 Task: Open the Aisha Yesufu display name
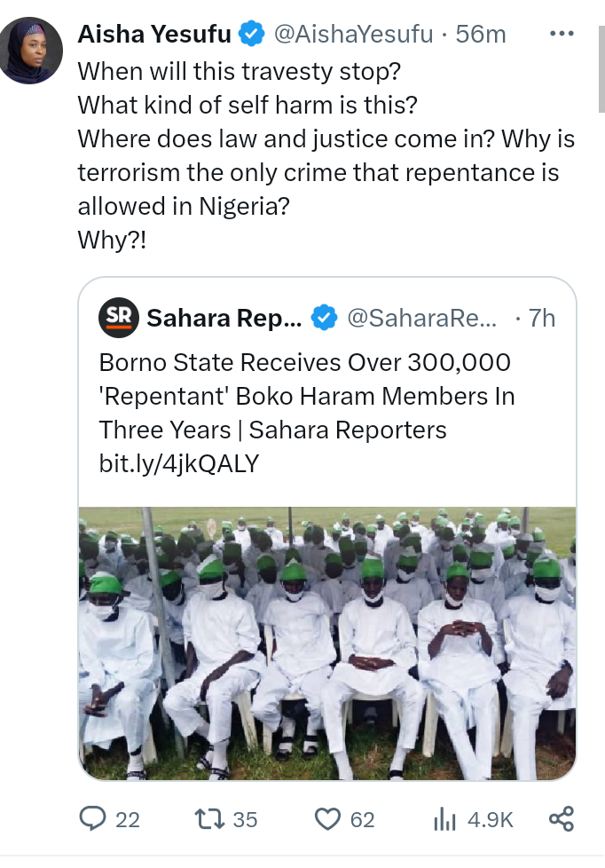pos(154,35)
